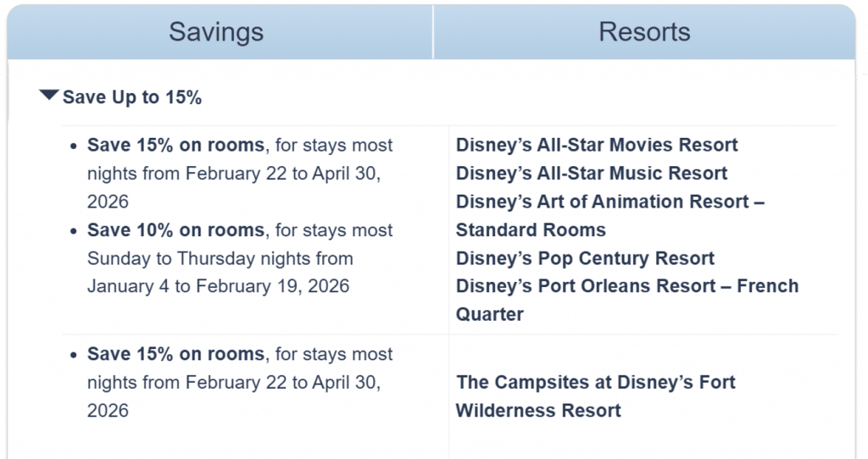Click Save 15% on rooms in top row
This screenshot has height=459, width=868.
[175, 145]
